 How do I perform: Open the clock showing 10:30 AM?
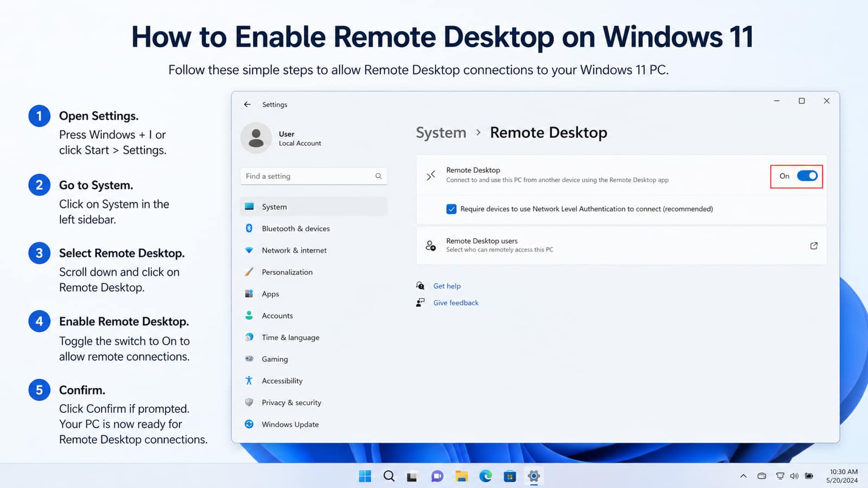click(x=843, y=476)
